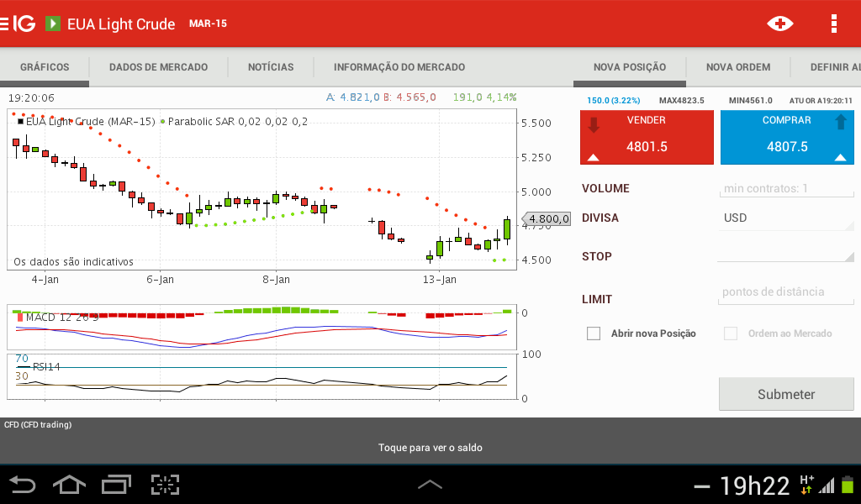The image size is (861, 504).
Task: Click the Submeter button
Action: (x=785, y=394)
